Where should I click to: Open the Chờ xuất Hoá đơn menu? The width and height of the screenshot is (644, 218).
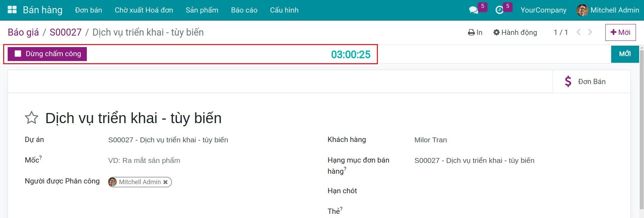(x=144, y=10)
